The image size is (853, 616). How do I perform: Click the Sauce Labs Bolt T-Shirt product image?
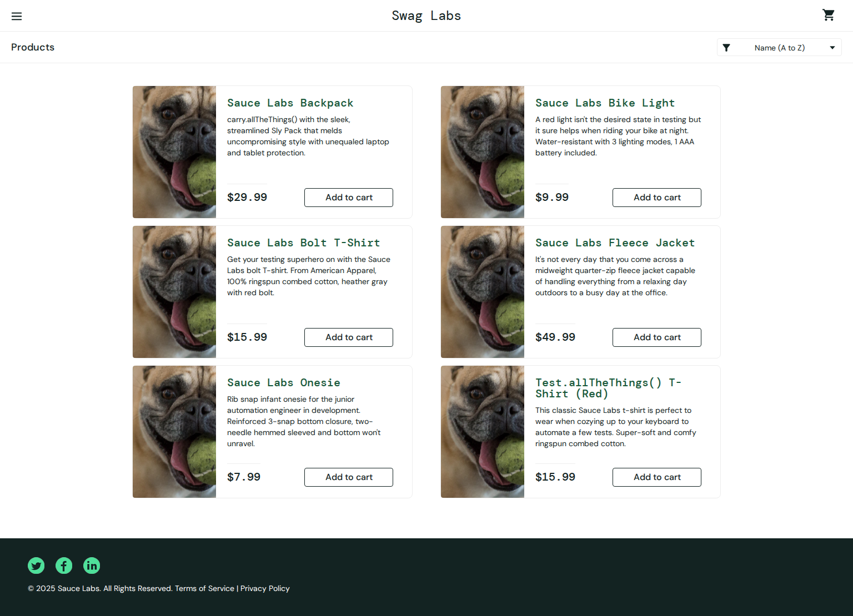[174, 291]
